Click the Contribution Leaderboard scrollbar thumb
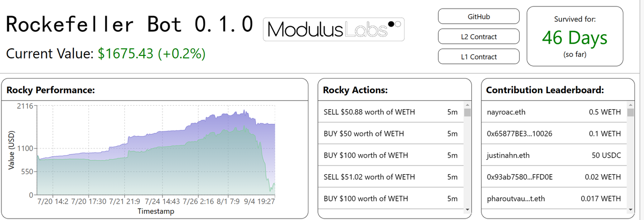 tap(630, 112)
